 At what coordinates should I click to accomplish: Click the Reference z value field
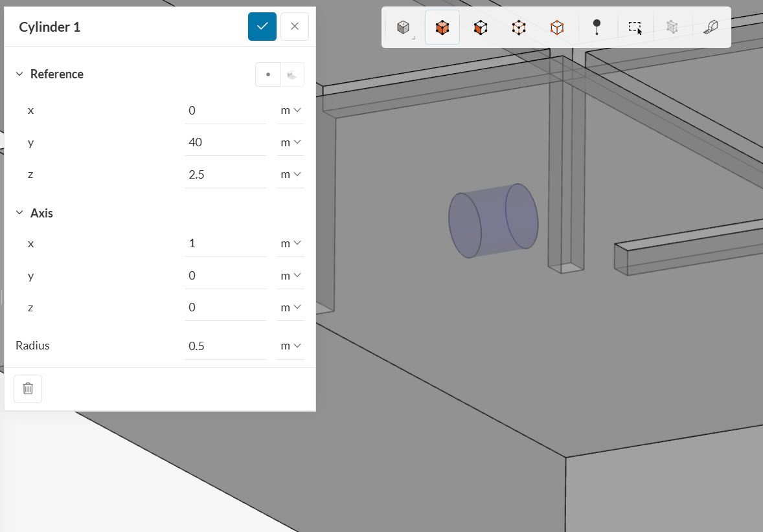tap(225, 174)
